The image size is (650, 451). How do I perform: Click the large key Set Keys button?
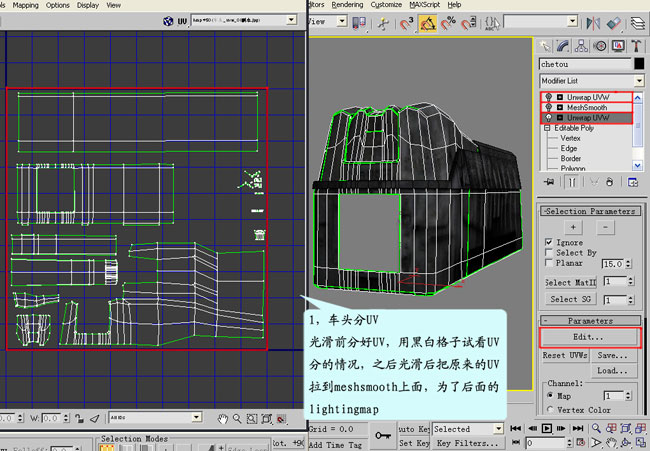pyautogui.click(x=382, y=435)
